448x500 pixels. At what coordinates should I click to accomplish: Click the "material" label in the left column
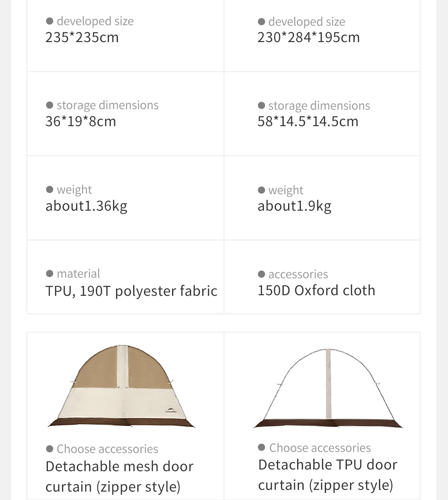pyautogui.click(x=78, y=273)
